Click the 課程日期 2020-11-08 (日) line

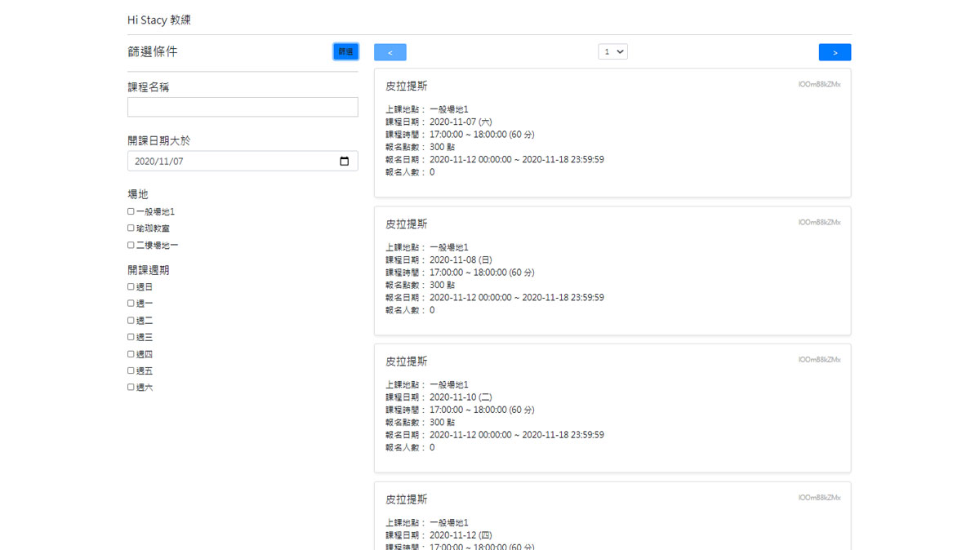(x=439, y=259)
